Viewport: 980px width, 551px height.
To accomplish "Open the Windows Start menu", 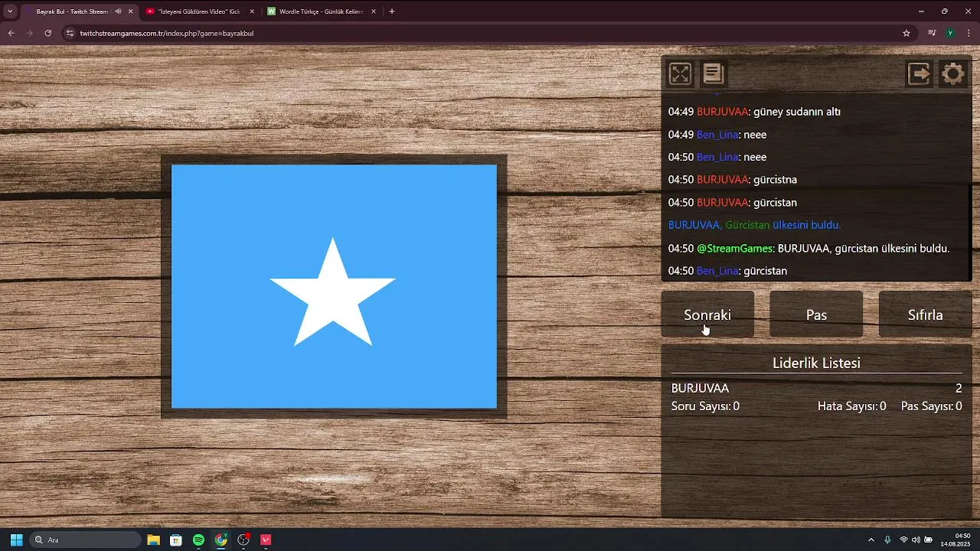I will point(16,540).
